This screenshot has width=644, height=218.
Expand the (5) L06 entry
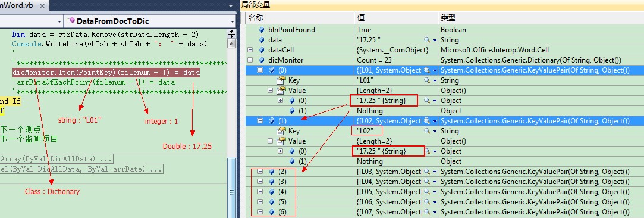260,201
